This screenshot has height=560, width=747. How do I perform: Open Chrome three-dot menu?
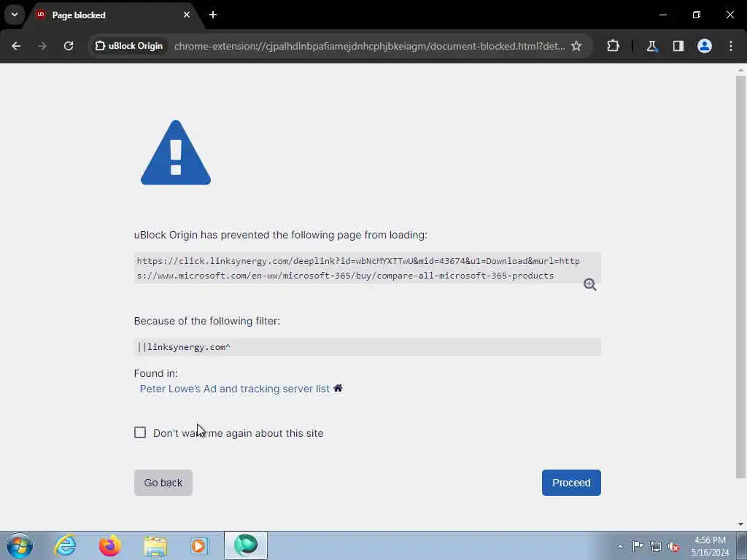pos(731,46)
